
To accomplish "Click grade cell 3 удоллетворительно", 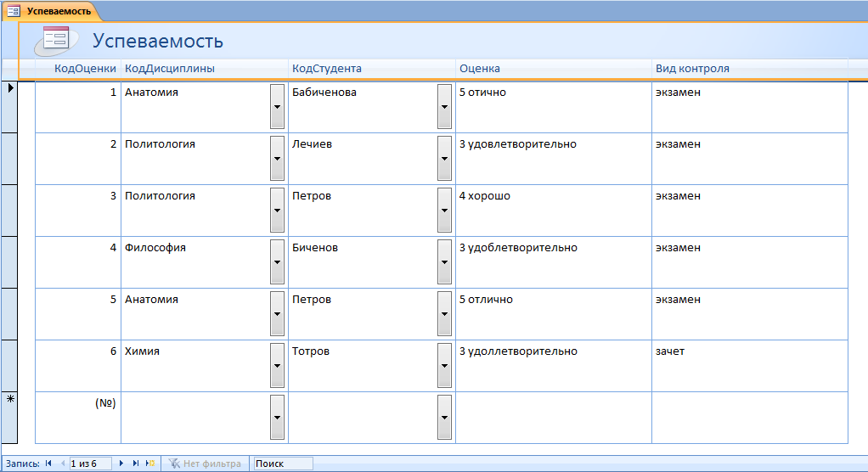I will point(554,366).
